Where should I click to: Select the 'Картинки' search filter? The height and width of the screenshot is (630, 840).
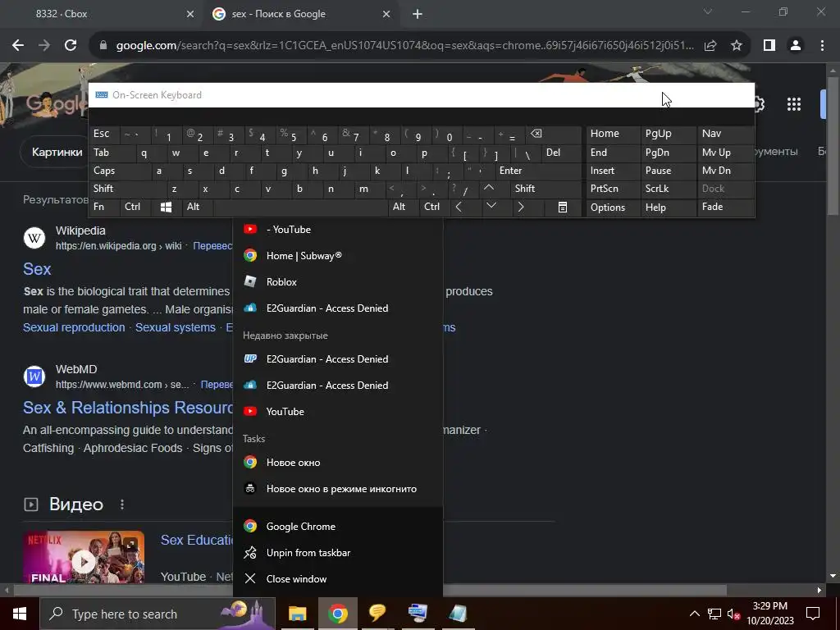(57, 152)
